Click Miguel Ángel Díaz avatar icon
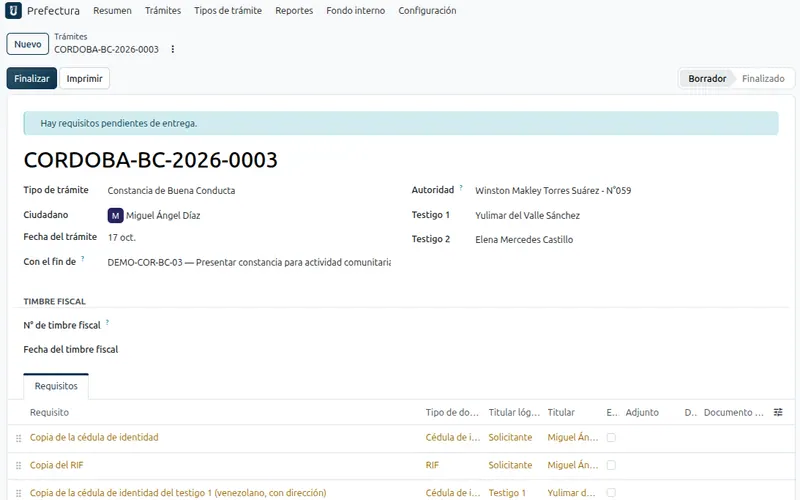 115,215
